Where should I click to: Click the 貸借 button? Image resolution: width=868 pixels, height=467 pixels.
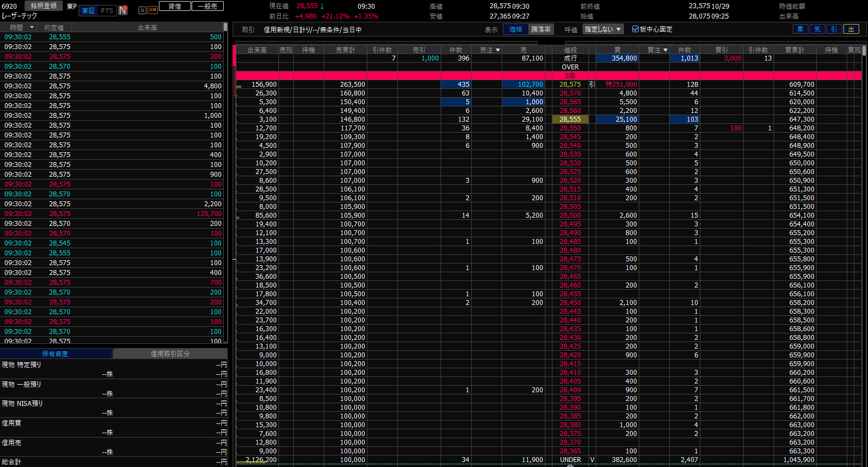click(175, 6)
